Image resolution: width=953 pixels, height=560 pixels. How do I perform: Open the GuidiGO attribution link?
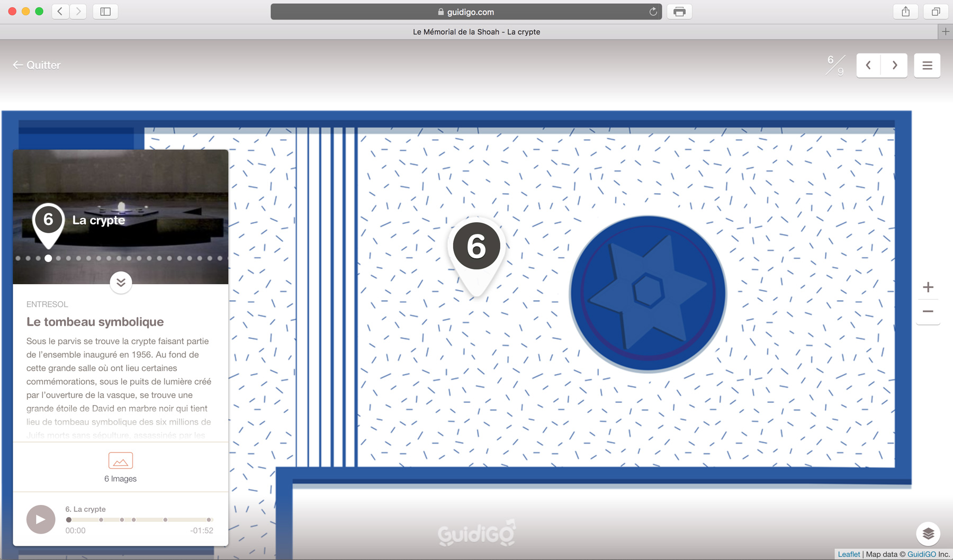tap(921, 554)
